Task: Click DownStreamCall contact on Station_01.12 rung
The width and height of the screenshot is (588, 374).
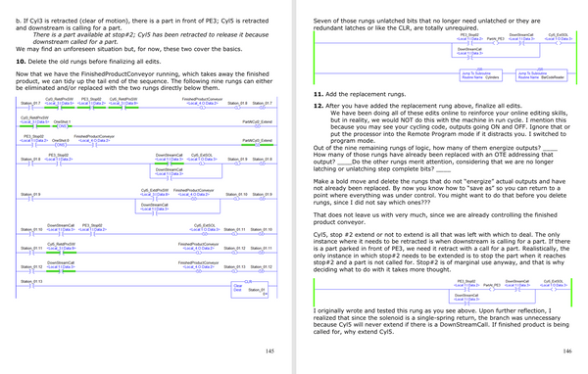Action: pyautogui.click(x=61, y=271)
